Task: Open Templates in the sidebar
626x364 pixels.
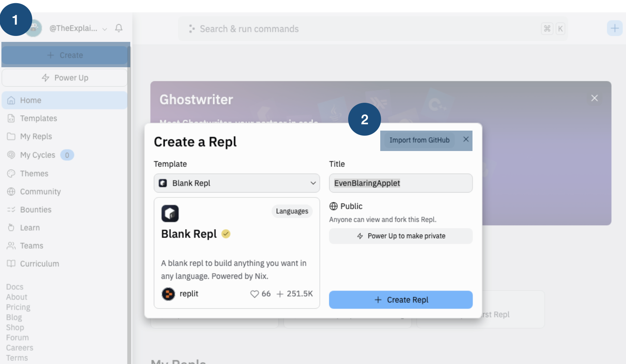Action: pos(38,118)
